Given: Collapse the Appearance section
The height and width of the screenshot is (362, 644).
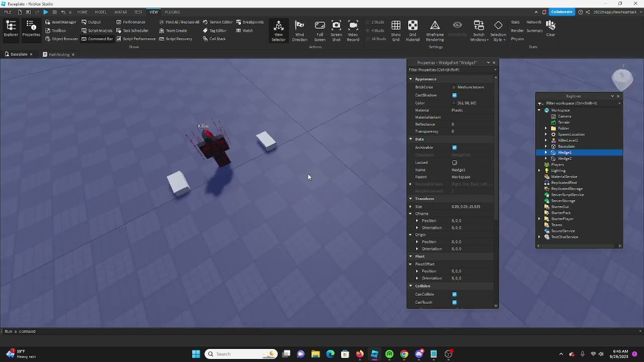Looking at the screenshot, I should 411,79.
